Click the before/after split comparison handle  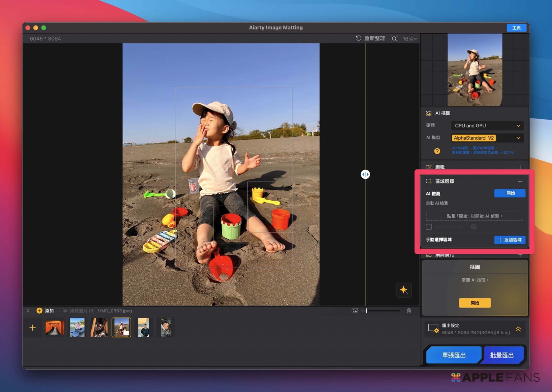point(365,174)
